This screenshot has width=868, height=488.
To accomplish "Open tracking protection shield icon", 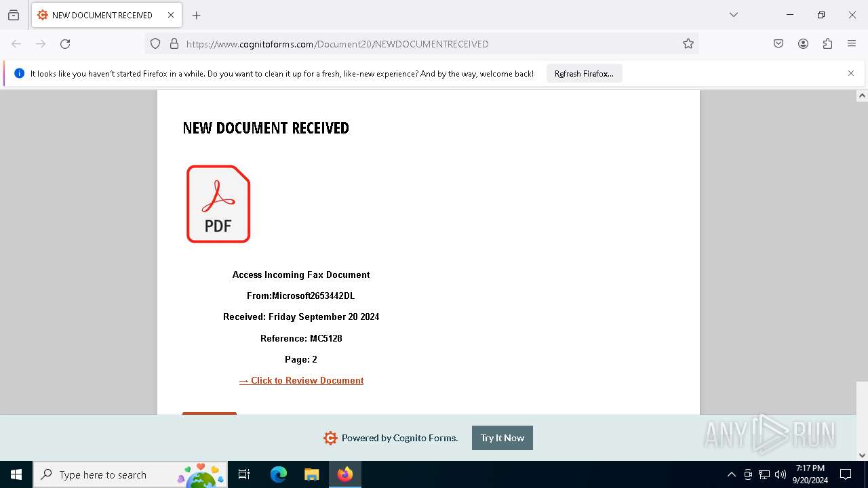I will [x=155, y=44].
